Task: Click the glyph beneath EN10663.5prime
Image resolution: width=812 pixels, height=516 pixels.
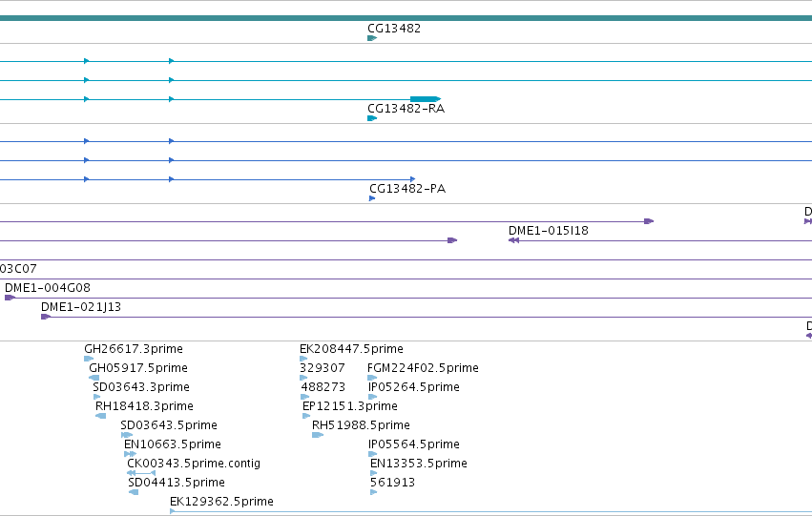Action: (x=130, y=454)
